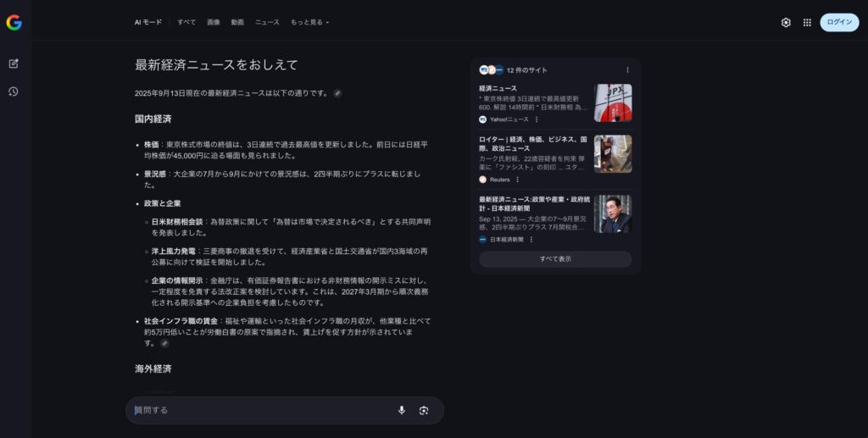Click the すべて表示 button
This screenshot has width=868, height=438.
(x=555, y=259)
